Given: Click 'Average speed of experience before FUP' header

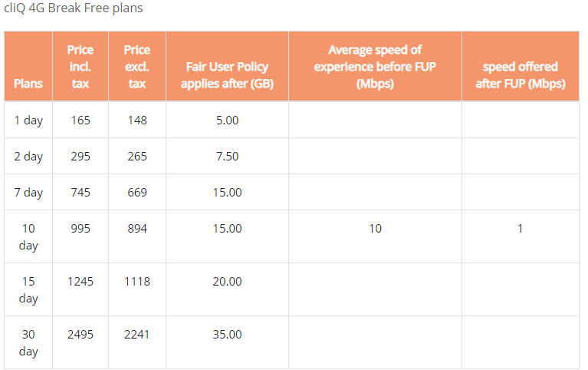Looking at the screenshot, I should click(375, 67).
